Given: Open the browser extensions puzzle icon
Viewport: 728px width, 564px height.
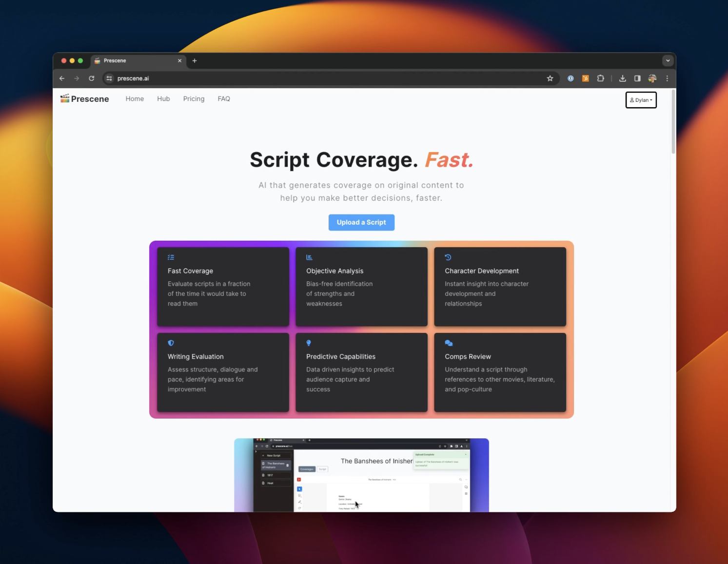Looking at the screenshot, I should pos(600,78).
